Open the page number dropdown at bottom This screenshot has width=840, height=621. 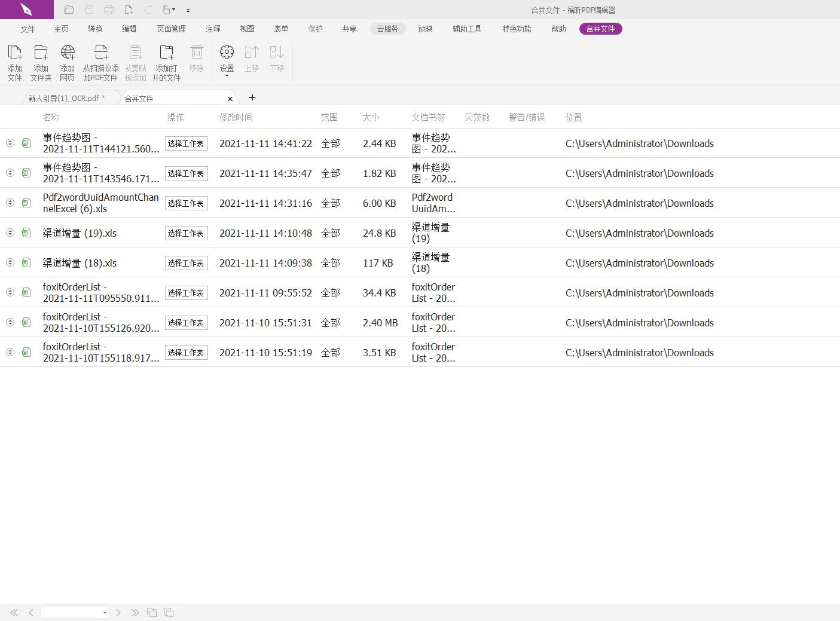[x=103, y=612]
